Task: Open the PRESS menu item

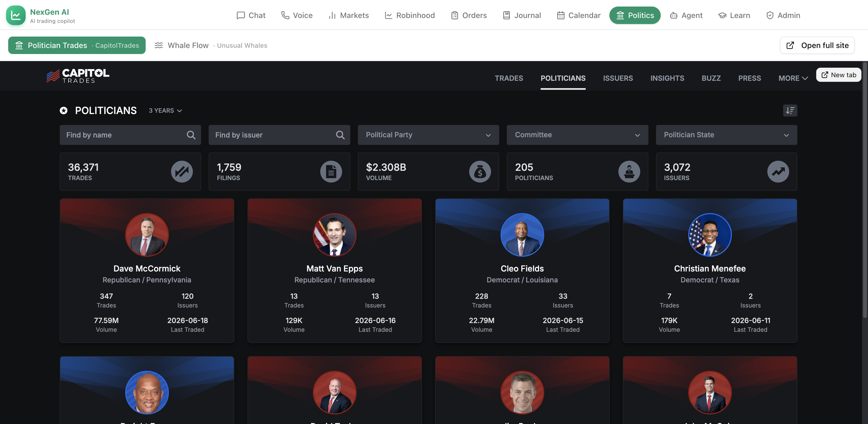Action: pyautogui.click(x=749, y=78)
